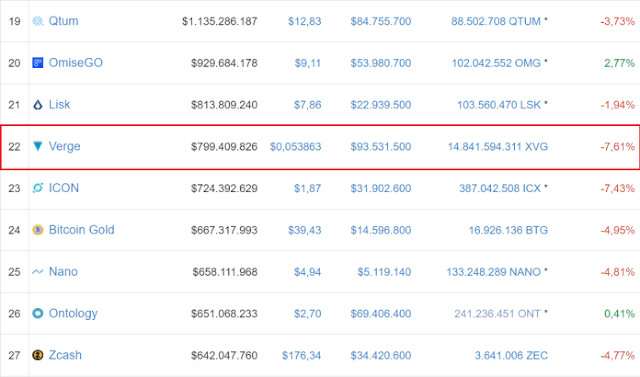Click the ICON coin logo icon
640x377 pixels.
tap(38, 188)
